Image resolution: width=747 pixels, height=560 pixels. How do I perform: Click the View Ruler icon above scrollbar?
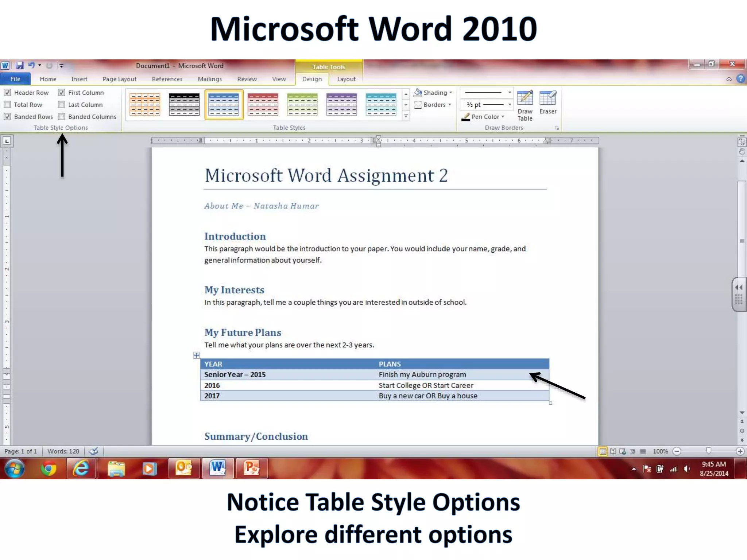[742, 142]
